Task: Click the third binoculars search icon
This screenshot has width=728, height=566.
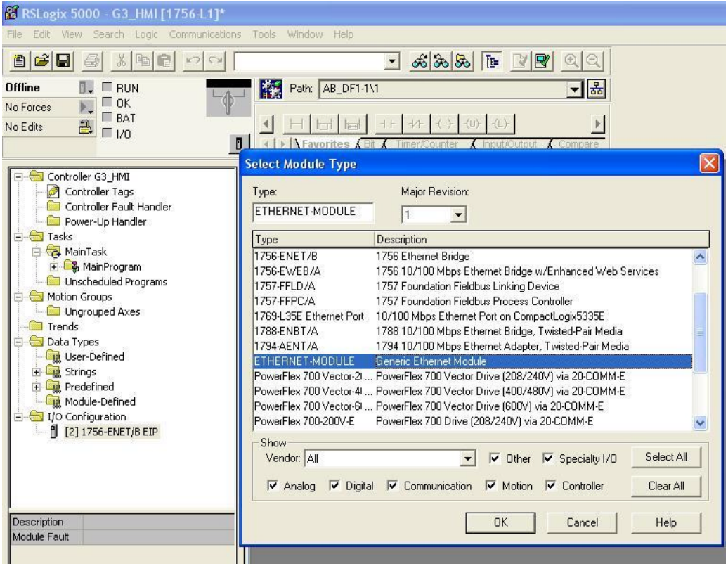Action: point(463,61)
